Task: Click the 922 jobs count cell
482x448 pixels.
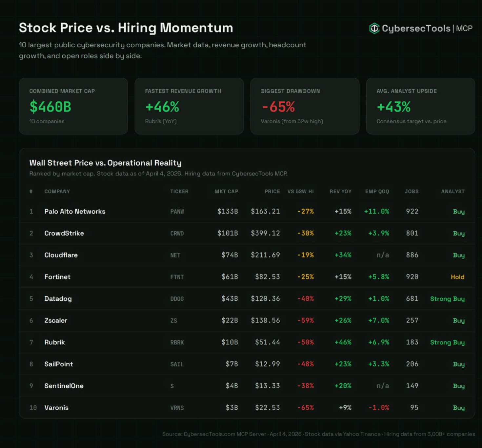Action: point(412,212)
